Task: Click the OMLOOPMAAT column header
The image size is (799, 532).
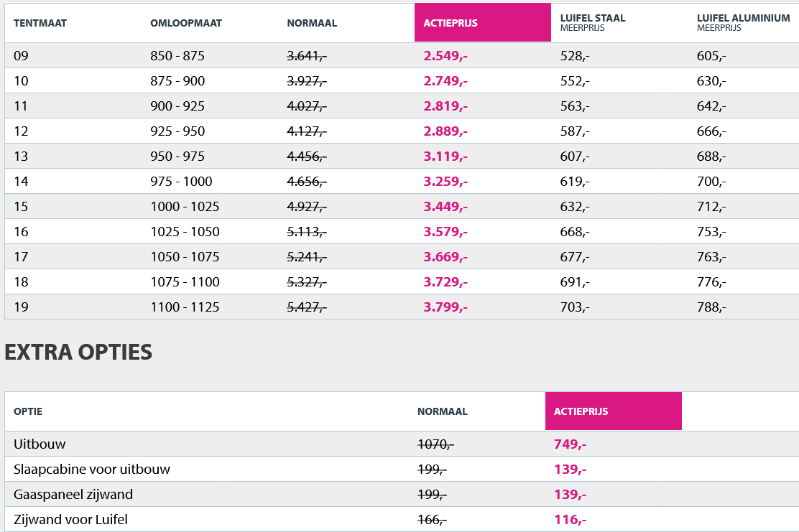Action: coord(186,23)
